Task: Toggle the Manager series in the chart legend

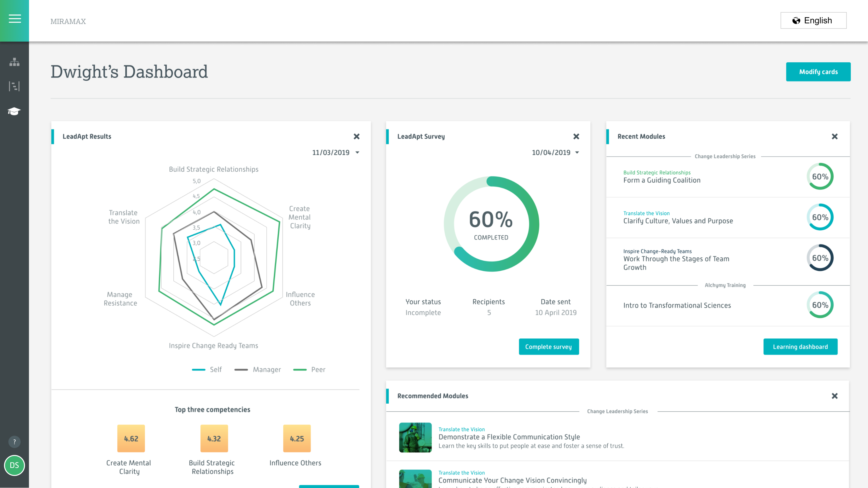Action: click(258, 369)
